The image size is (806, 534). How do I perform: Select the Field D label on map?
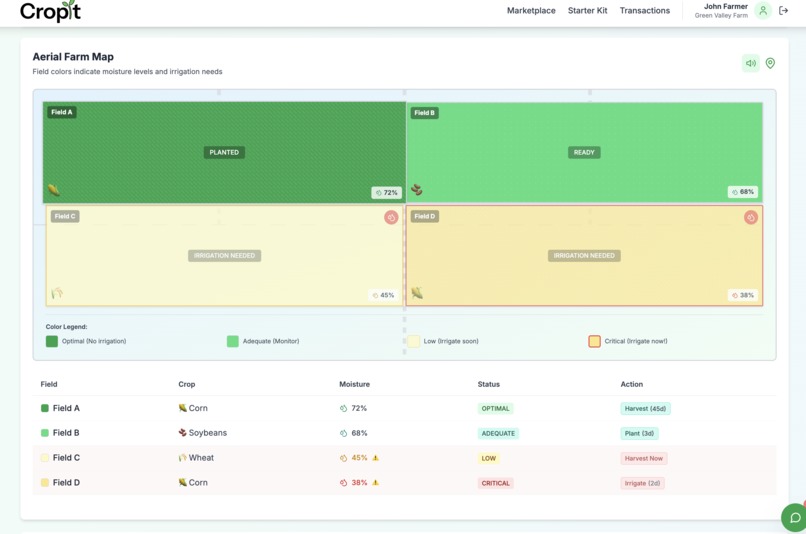pos(425,216)
